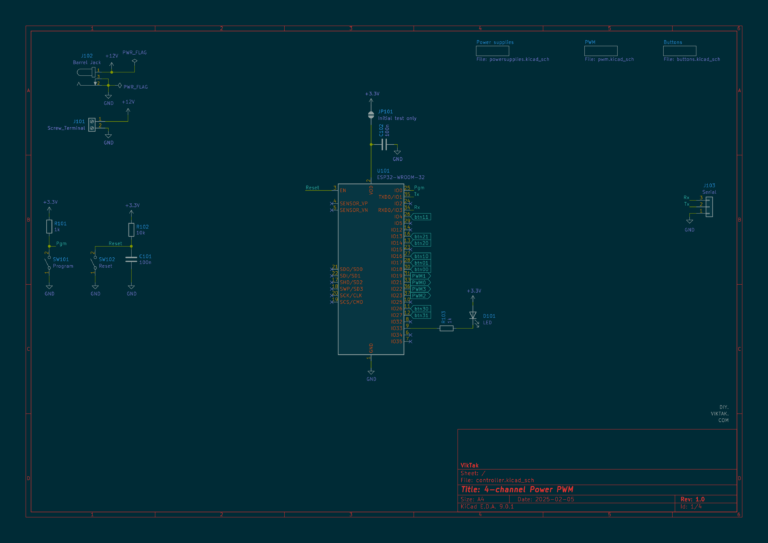The height and width of the screenshot is (543, 768).
Task: Select the C101 100n capacitor symbol
Action: coord(131,260)
